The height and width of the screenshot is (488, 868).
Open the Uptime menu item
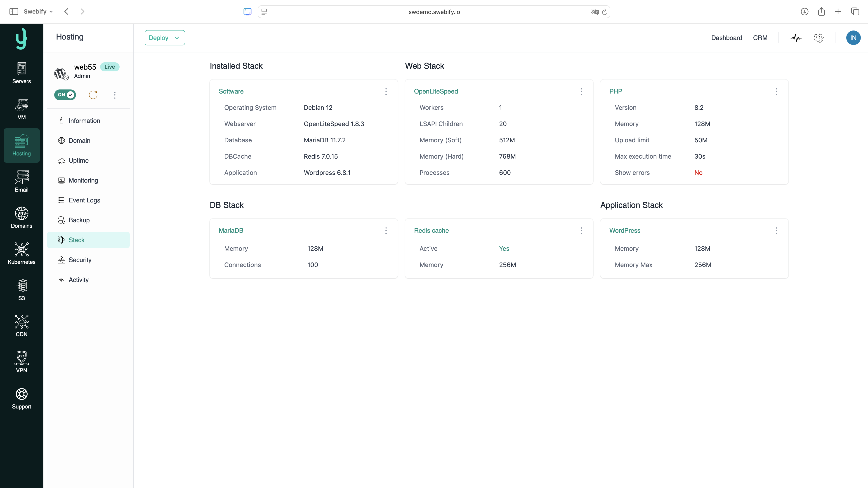coord(88,160)
